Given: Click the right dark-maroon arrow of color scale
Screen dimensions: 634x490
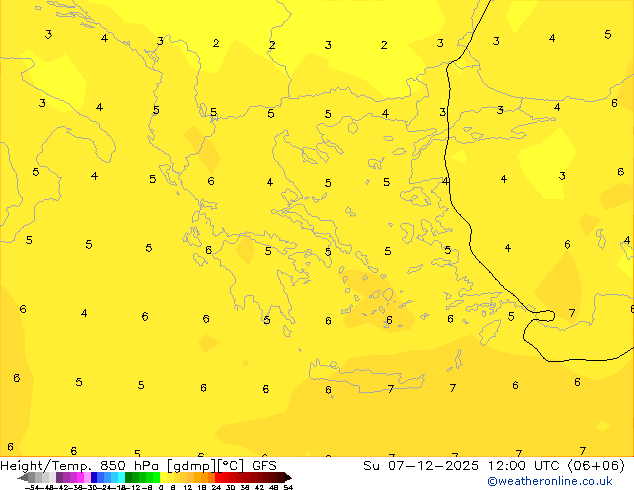Looking at the screenshot, I should (x=288, y=478).
